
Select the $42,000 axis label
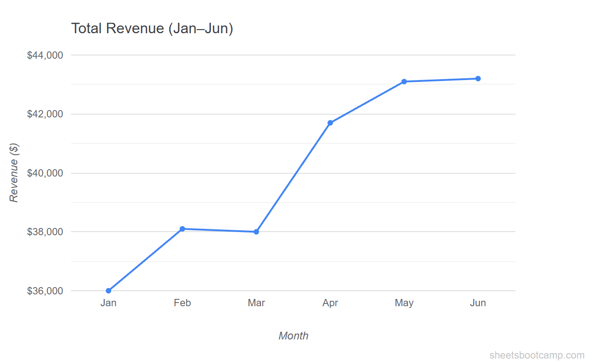(x=45, y=114)
